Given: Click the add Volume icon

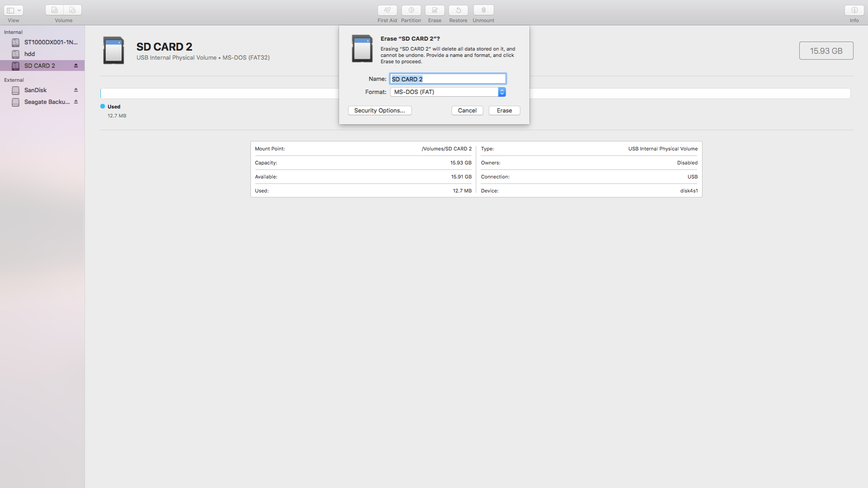Looking at the screenshot, I should pos(54,10).
